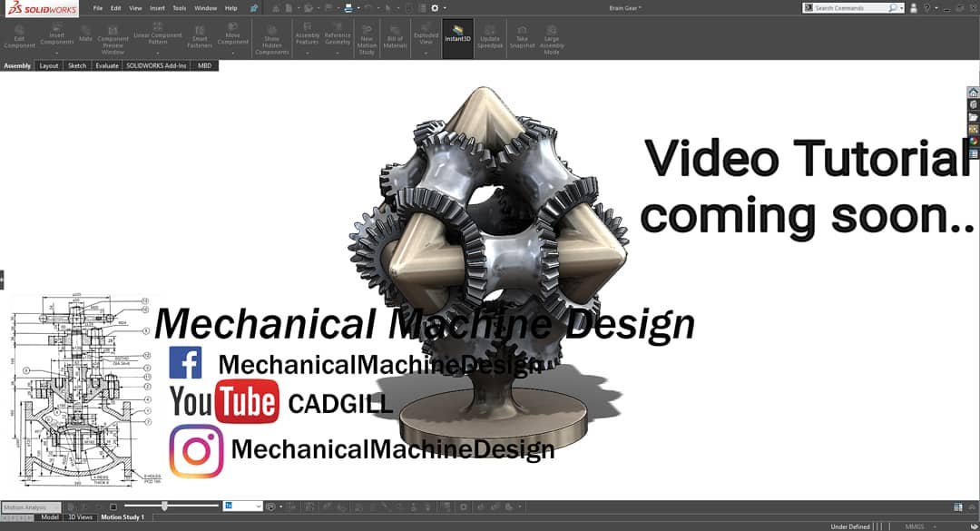Click the stop button in motion study toolbar
Screen dimensions: 980x531
(x=113, y=506)
